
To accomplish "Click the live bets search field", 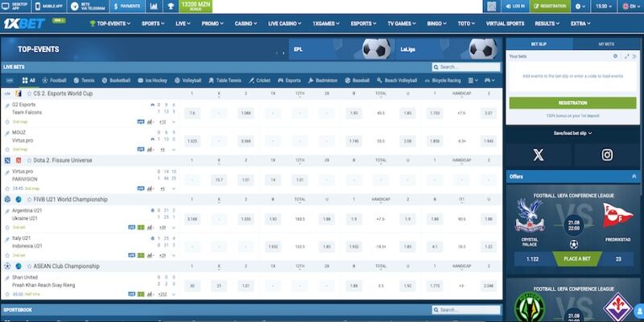I will pos(469,67).
